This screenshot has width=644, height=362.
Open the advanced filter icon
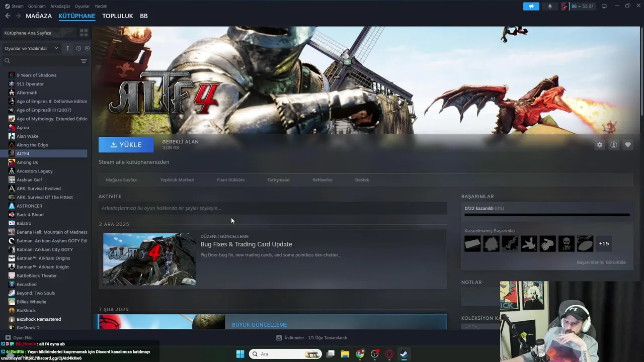point(84,61)
